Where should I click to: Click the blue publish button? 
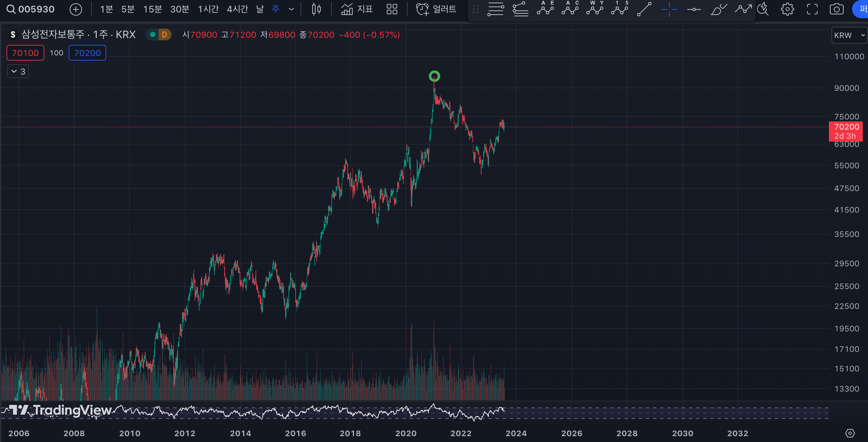861,9
